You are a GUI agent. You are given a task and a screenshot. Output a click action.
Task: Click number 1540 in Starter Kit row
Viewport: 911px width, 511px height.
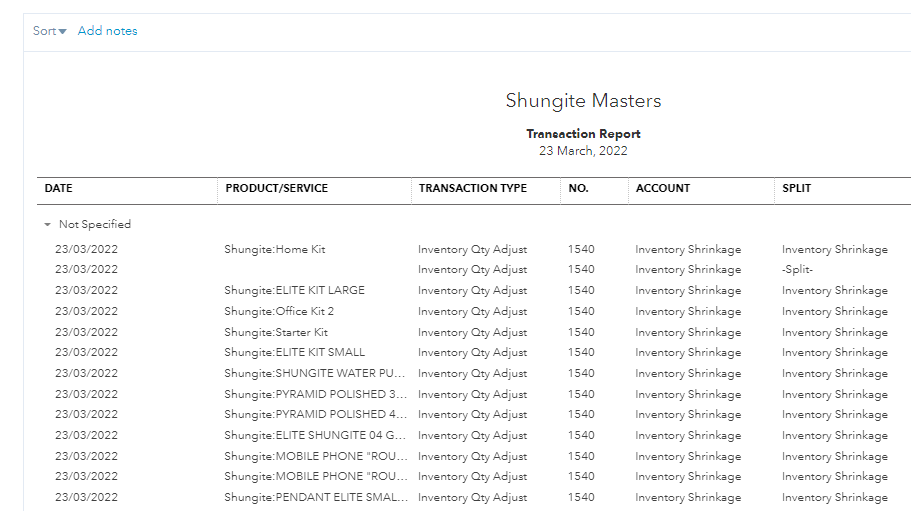pos(581,332)
